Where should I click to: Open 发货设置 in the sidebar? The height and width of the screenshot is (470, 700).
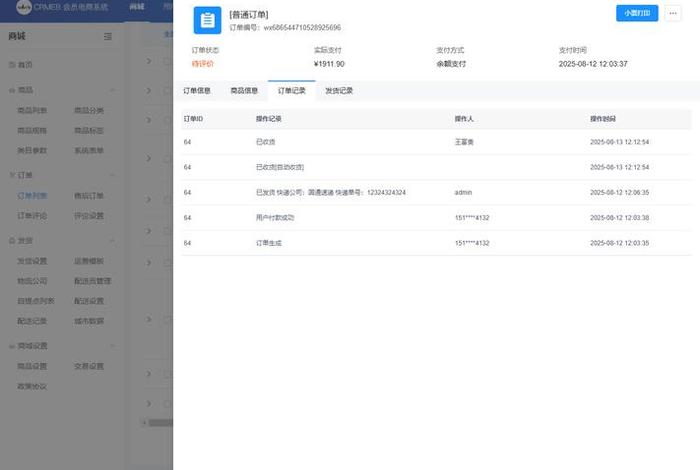tap(32, 261)
